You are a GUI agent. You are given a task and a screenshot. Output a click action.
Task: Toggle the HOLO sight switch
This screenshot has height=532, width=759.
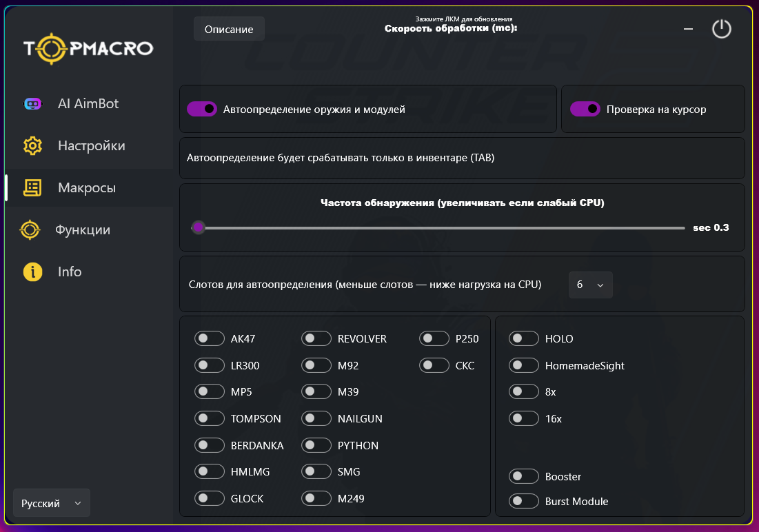(x=523, y=338)
